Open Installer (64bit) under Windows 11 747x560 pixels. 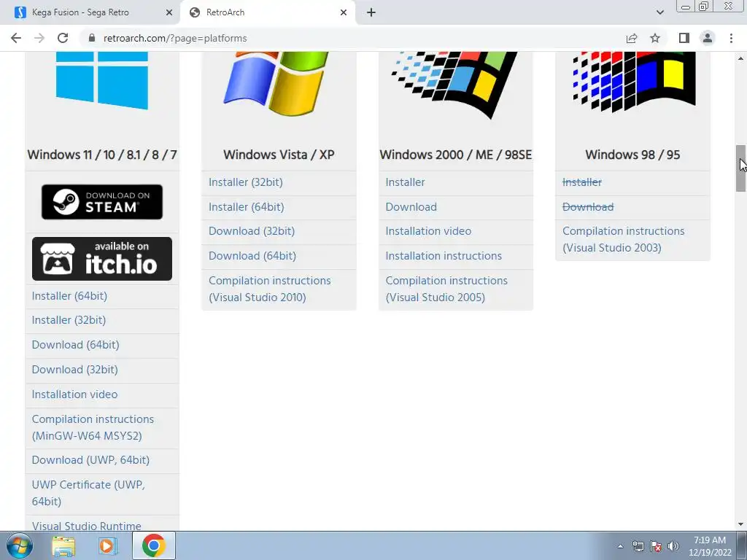tap(69, 296)
